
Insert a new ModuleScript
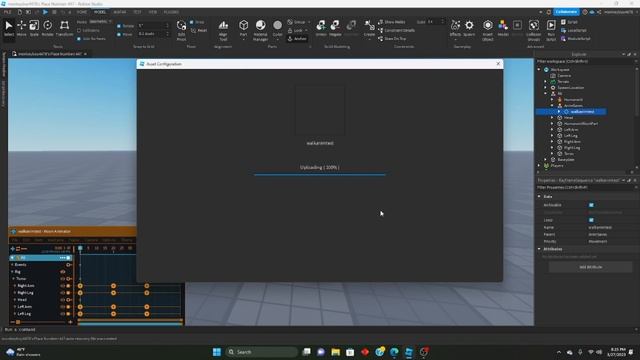576,39
